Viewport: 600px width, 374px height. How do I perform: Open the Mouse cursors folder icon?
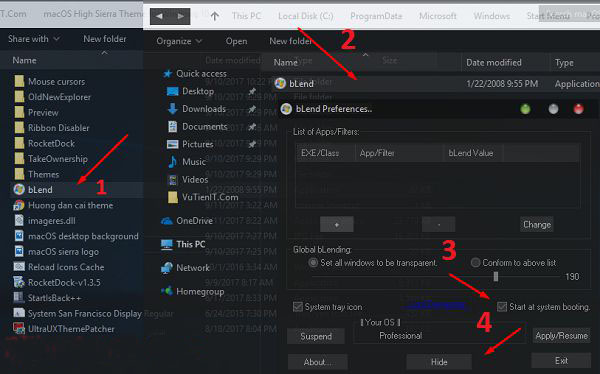(x=19, y=82)
